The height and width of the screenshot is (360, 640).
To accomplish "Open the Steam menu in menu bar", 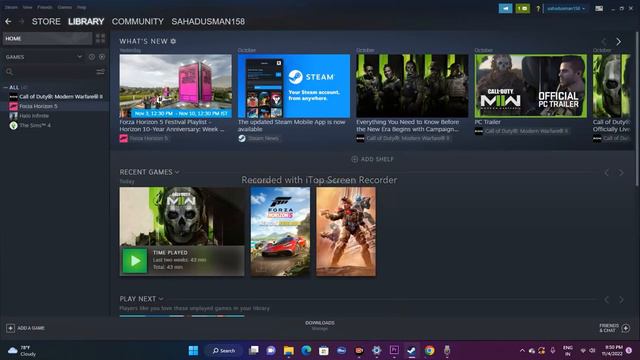I will tap(11, 7).
